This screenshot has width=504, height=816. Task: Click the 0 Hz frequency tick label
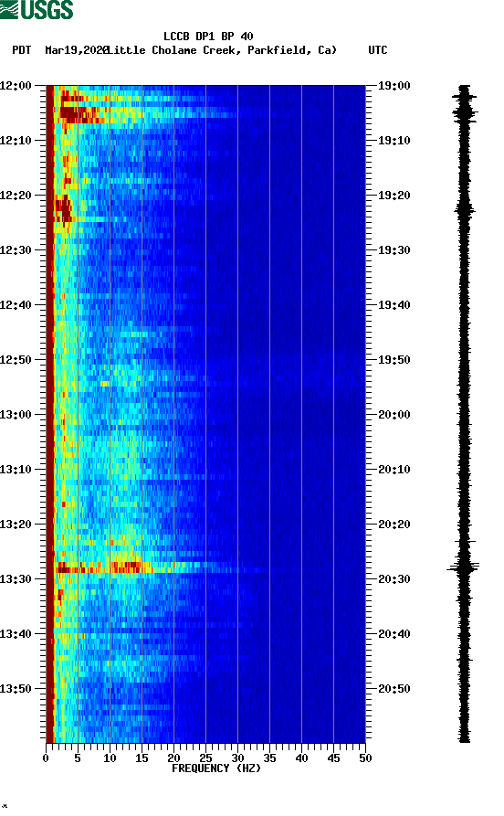[46, 758]
